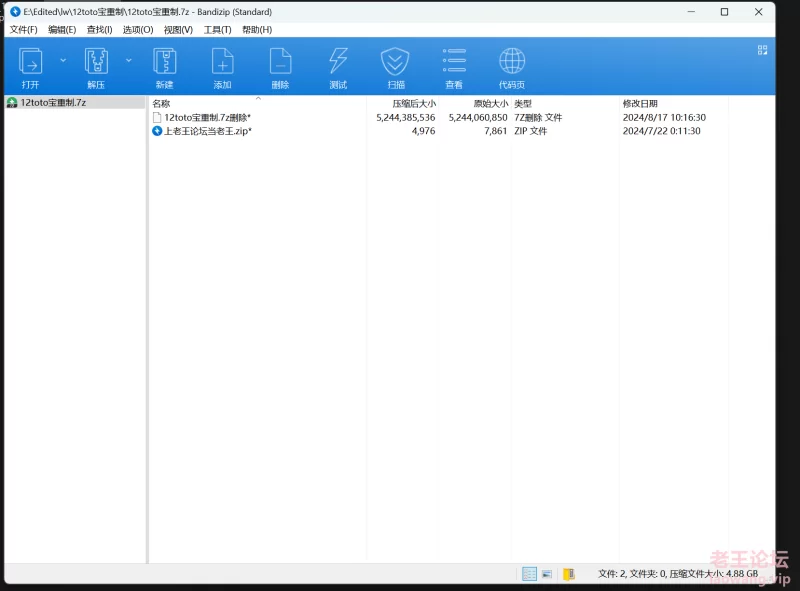Image resolution: width=800 pixels, height=591 pixels.
Task: Sort by the 原始大小 column header
Action: [x=491, y=104]
